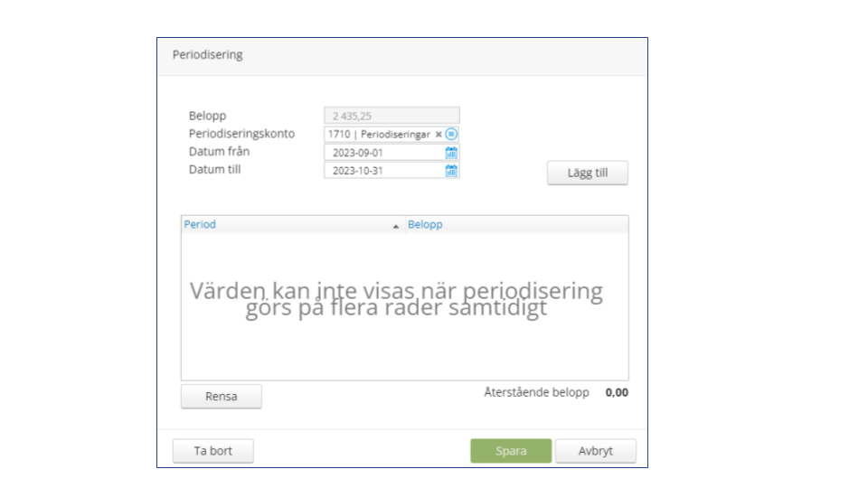Open the account list icon beside Periodiseringskonto
The height and width of the screenshot is (488, 868).
point(451,134)
